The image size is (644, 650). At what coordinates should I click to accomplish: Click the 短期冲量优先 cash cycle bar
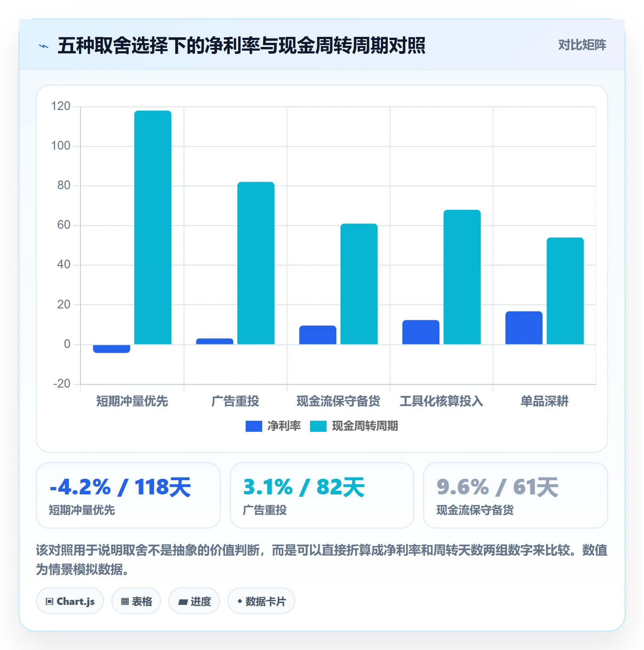click(x=153, y=227)
